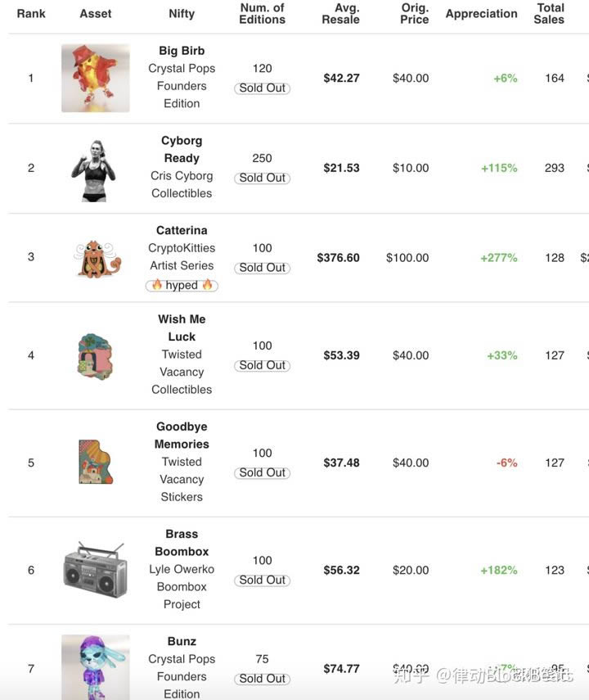Sort by Avg. Resale column header
Viewport: 589px width, 700px height.
point(340,14)
